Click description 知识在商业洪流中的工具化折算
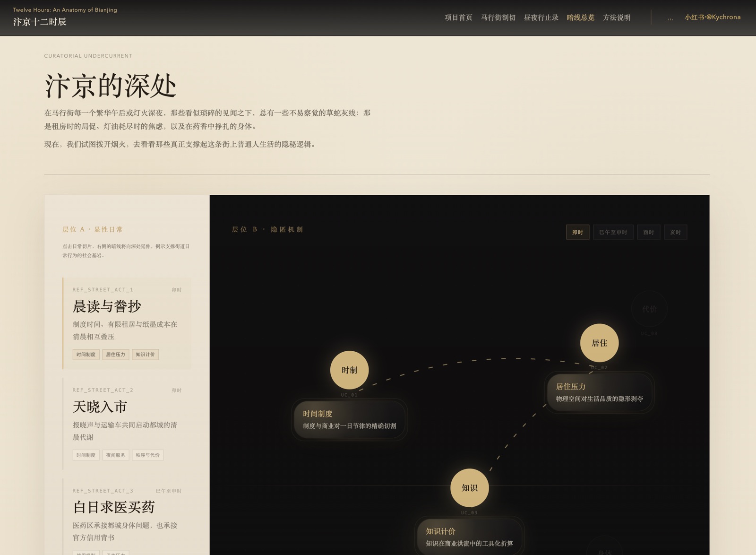 pos(469,543)
